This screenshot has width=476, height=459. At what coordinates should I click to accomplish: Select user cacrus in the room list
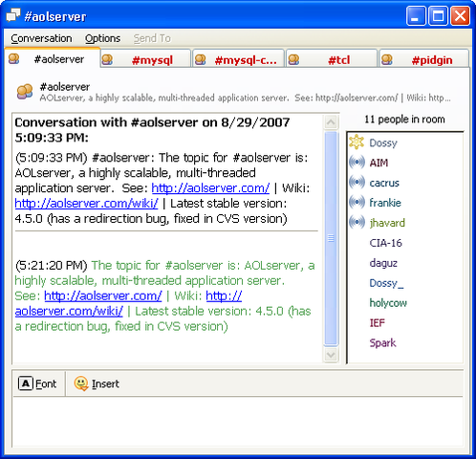tap(384, 183)
